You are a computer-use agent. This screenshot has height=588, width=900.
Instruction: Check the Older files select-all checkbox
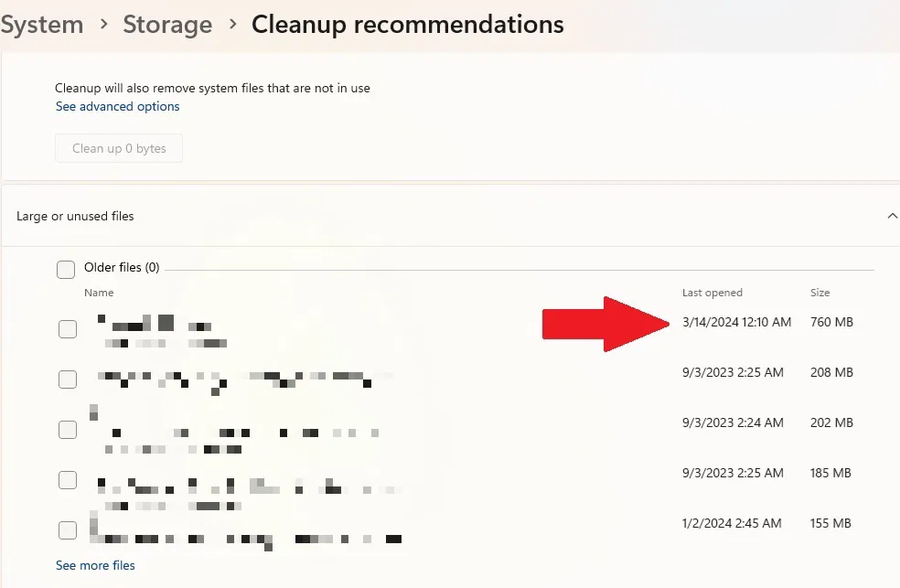(66, 269)
